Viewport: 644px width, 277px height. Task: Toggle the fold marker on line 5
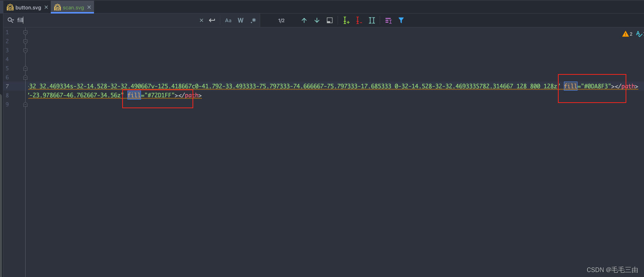coord(25,68)
